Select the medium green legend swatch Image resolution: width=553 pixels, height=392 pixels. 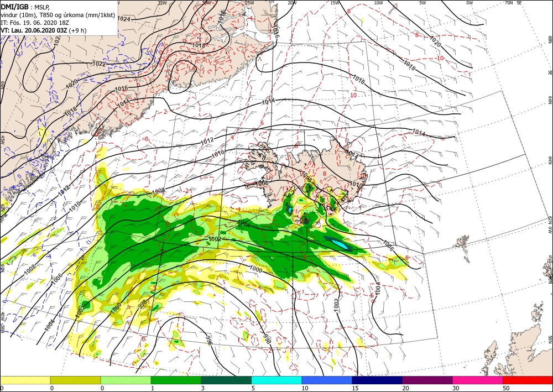coord(176,380)
